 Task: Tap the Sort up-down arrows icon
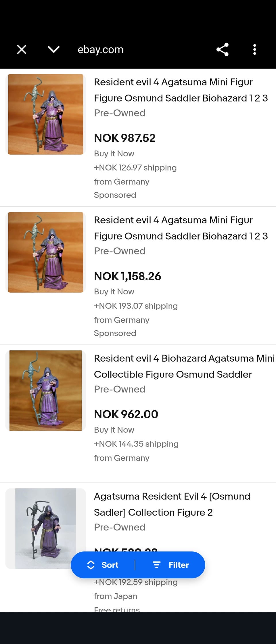[x=91, y=565]
